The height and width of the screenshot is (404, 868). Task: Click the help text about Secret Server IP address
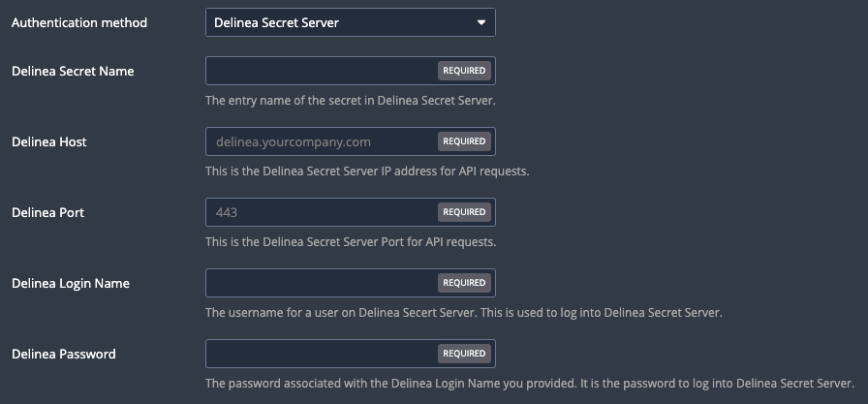367,171
